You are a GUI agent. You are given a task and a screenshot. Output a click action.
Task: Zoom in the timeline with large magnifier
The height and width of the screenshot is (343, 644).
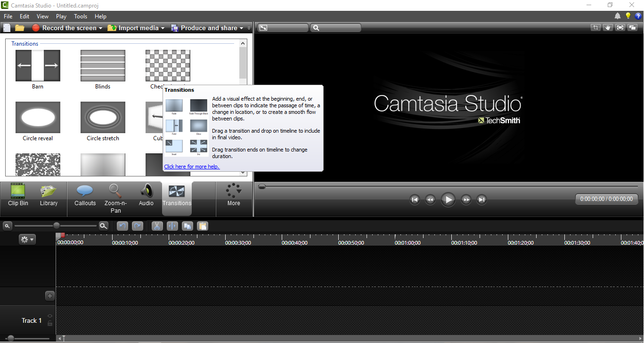click(104, 226)
